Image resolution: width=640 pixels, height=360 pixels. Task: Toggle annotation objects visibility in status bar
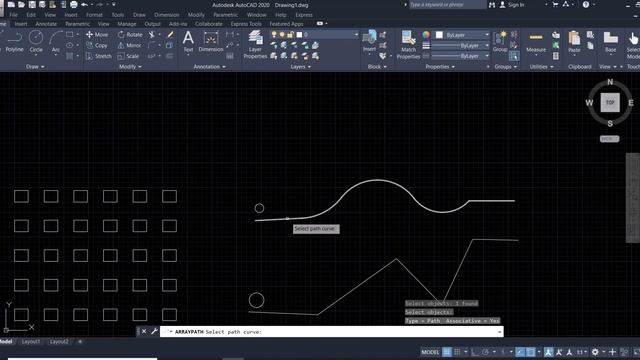pos(549,352)
